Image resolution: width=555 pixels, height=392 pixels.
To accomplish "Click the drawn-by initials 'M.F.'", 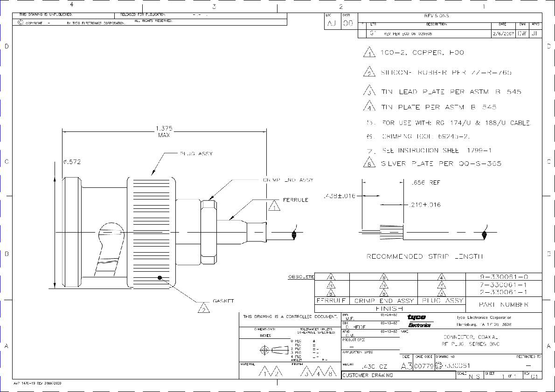I will [x=350, y=318].
